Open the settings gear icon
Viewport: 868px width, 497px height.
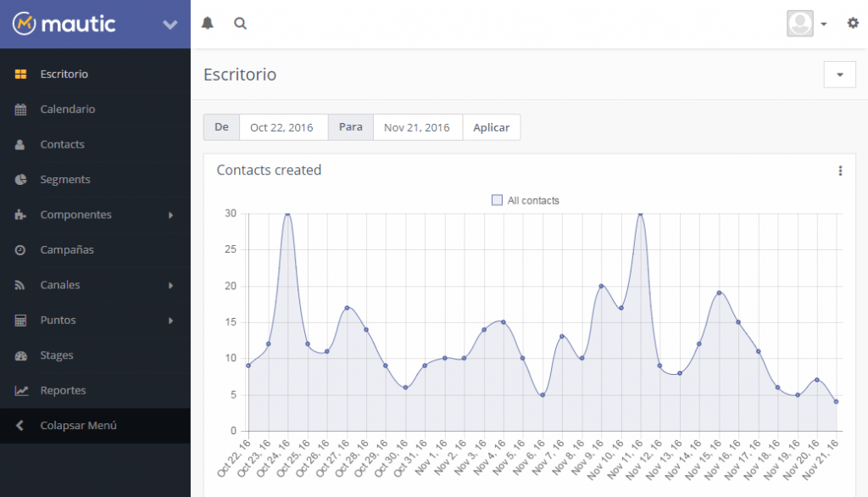(x=853, y=24)
